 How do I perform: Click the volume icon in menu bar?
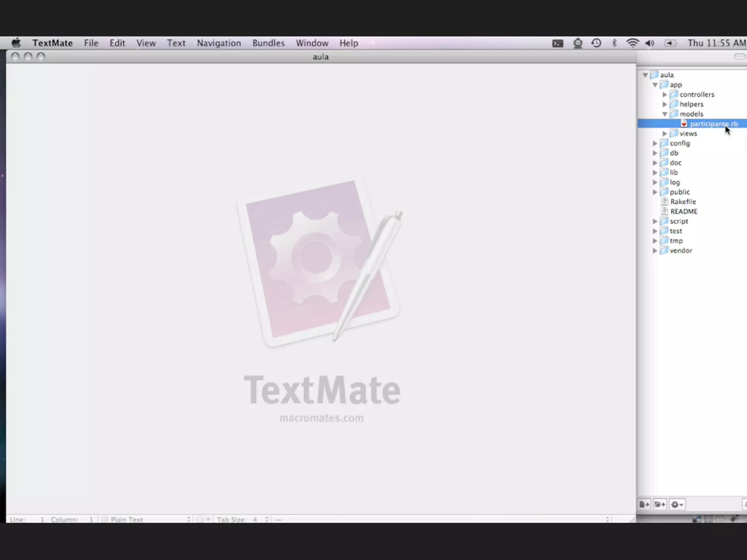point(650,43)
